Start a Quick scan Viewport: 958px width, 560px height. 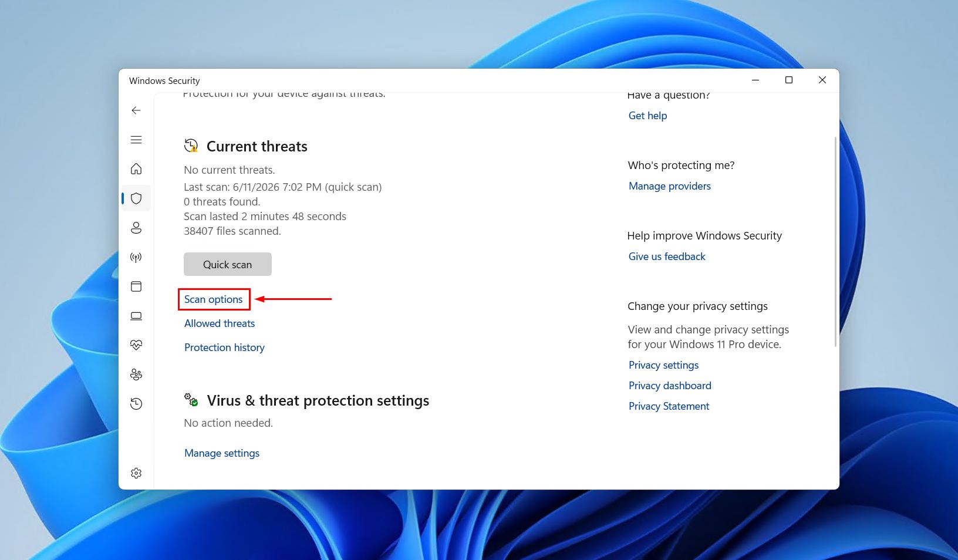pyautogui.click(x=228, y=264)
